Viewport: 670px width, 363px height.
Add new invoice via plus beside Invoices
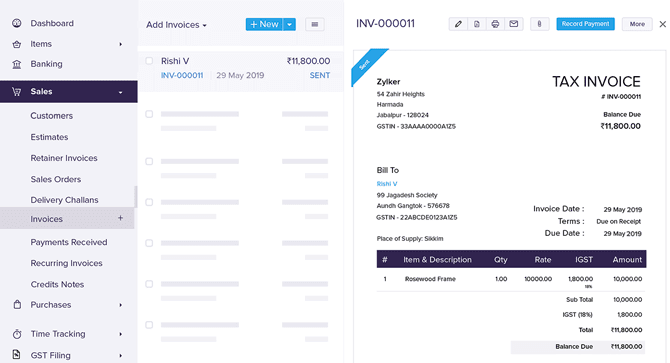(x=120, y=218)
